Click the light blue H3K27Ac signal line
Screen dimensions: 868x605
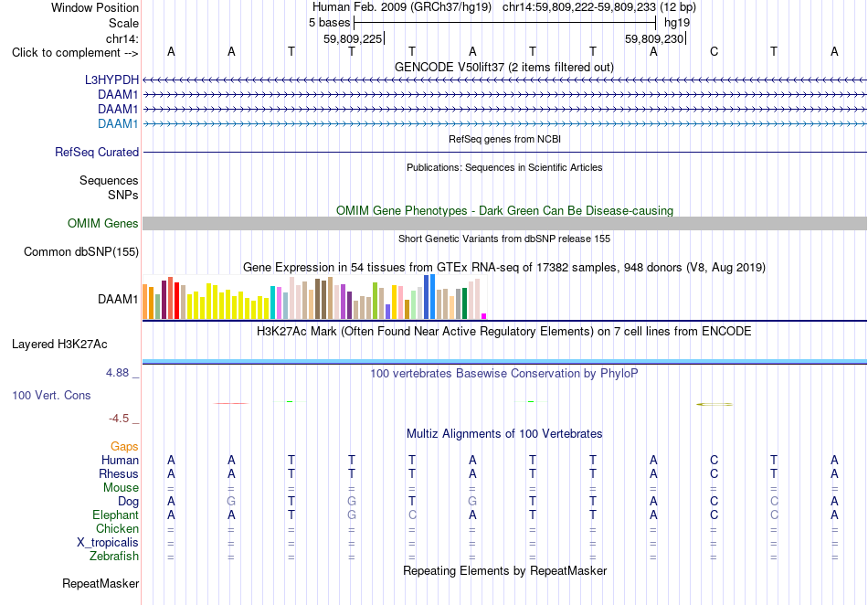tap(504, 362)
